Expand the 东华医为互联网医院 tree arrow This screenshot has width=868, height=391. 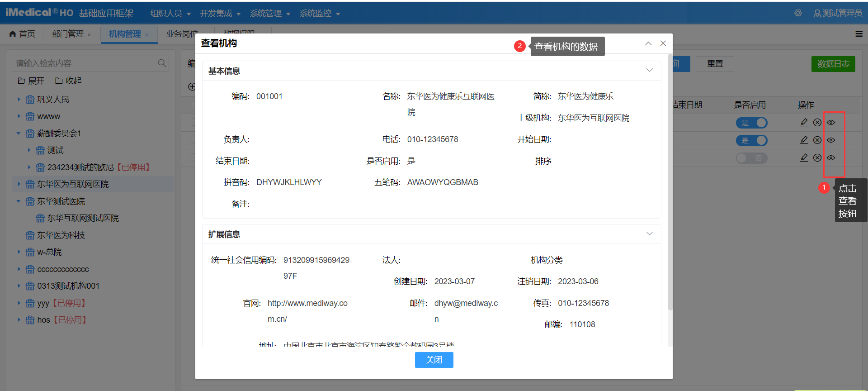point(19,184)
